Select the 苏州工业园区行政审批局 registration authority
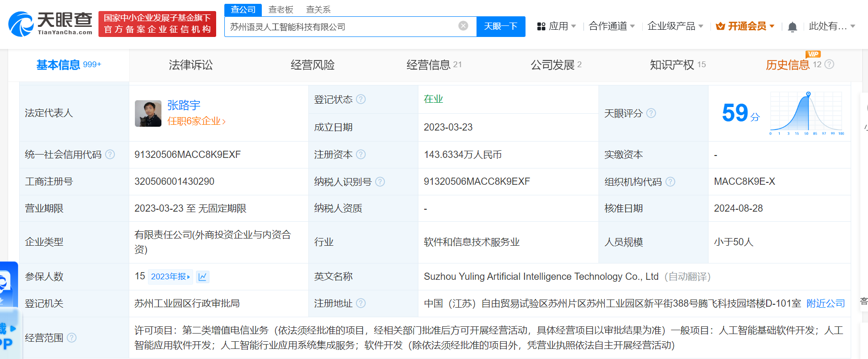 click(x=187, y=303)
